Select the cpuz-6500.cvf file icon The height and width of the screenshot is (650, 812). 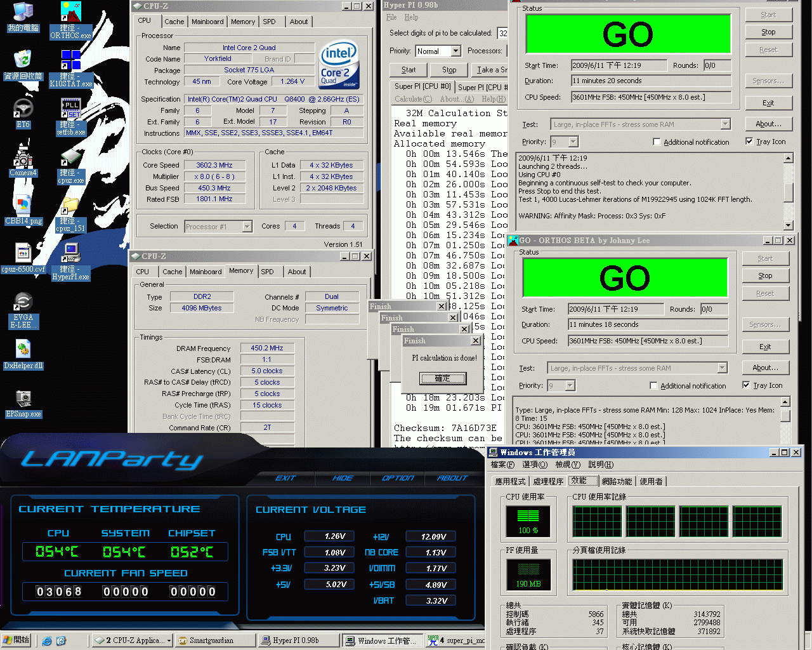point(23,258)
